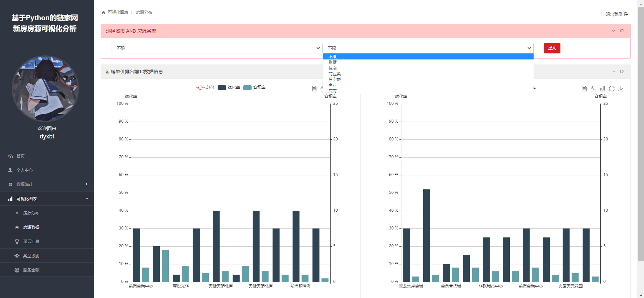Click the gear icon beside 房源分布
This screenshot has width=644, height=298.
pyautogui.click(x=17, y=213)
